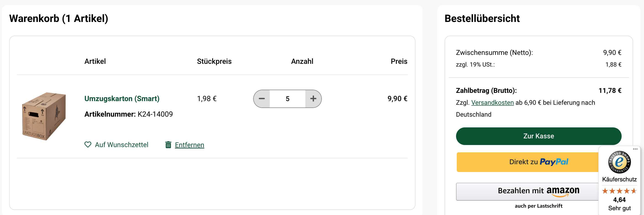Click the 4,64 rating score
Image resolution: width=644 pixels, height=215 pixels.
click(619, 200)
